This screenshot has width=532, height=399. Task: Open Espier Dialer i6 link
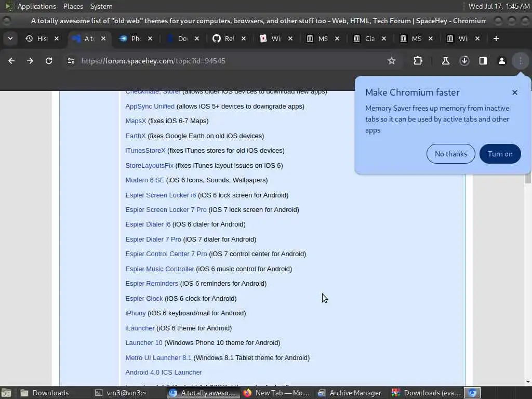click(148, 224)
